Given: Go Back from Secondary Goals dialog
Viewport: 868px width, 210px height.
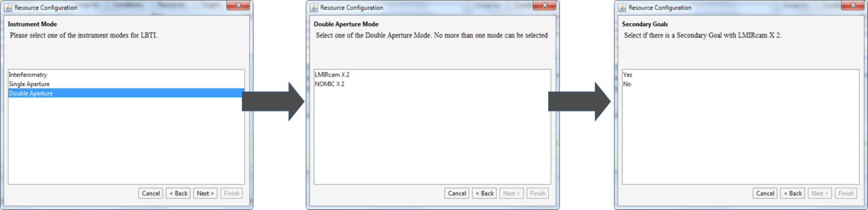Looking at the screenshot, I should pyautogui.click(x=793, y=193).
